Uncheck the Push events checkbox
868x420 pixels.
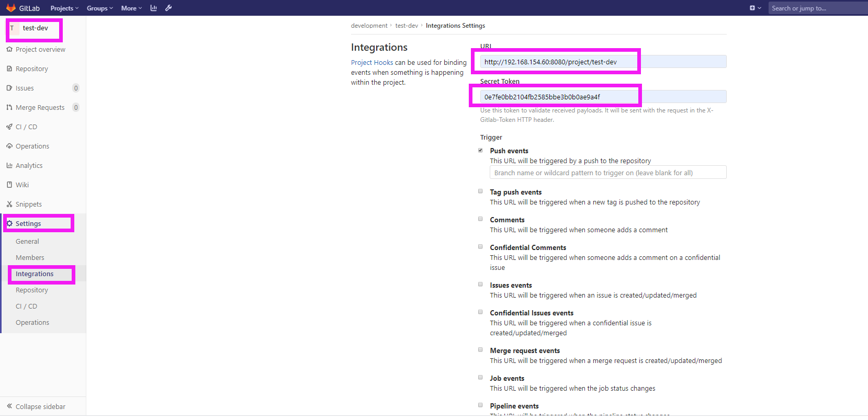[x=480, y=150]
